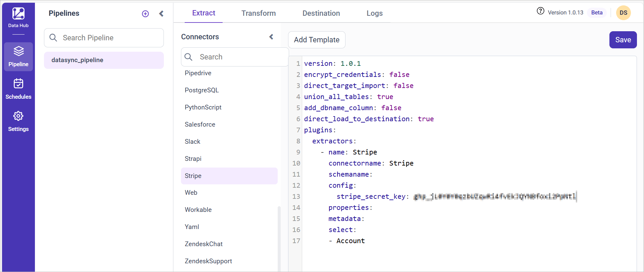
Task: Open the Schedules section in sidebar
Action: click(18, 89)
